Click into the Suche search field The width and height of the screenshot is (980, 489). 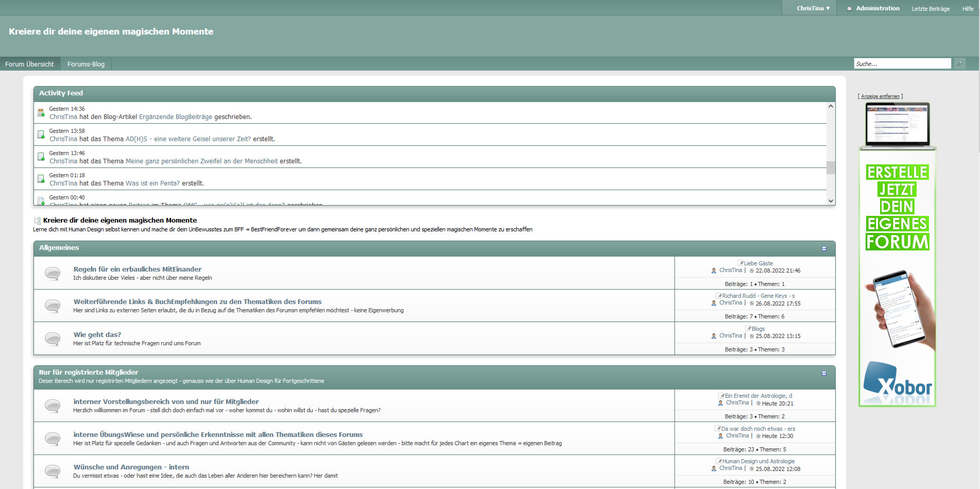tap(902, 63)
